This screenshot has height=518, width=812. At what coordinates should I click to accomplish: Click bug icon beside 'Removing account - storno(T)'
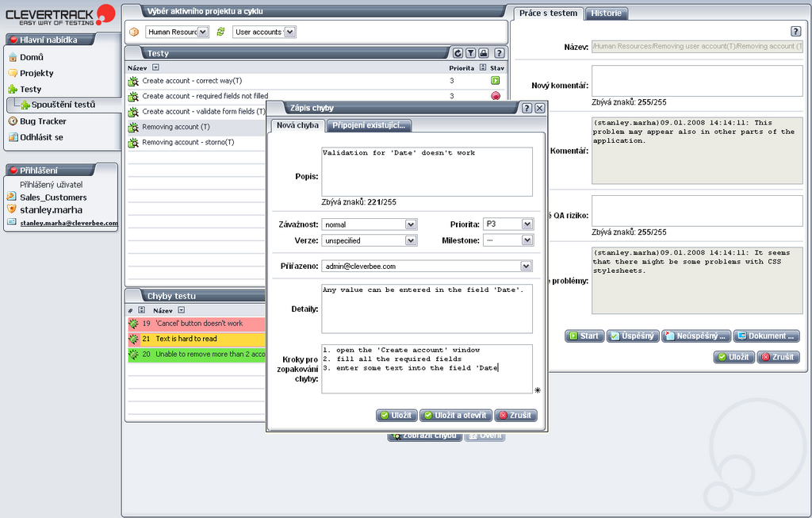coord(133,143)
